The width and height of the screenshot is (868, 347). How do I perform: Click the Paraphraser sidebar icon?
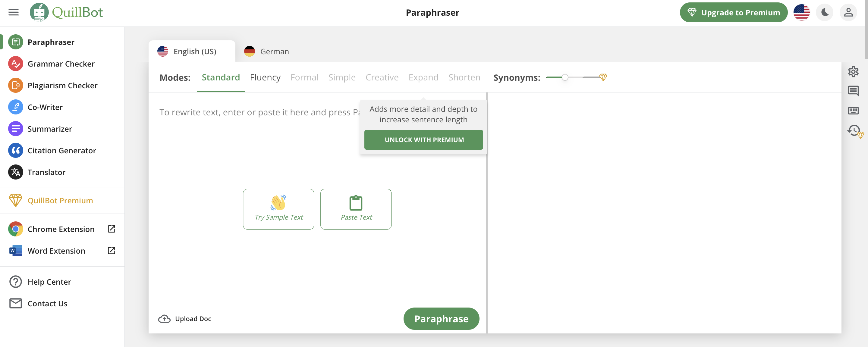pyautogui.click(x=15, y=42)
